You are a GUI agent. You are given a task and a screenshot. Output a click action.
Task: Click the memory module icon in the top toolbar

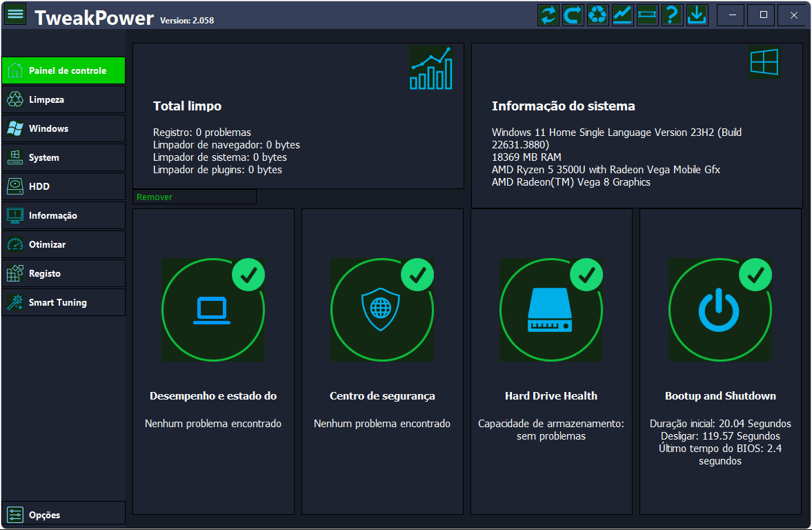647,15
